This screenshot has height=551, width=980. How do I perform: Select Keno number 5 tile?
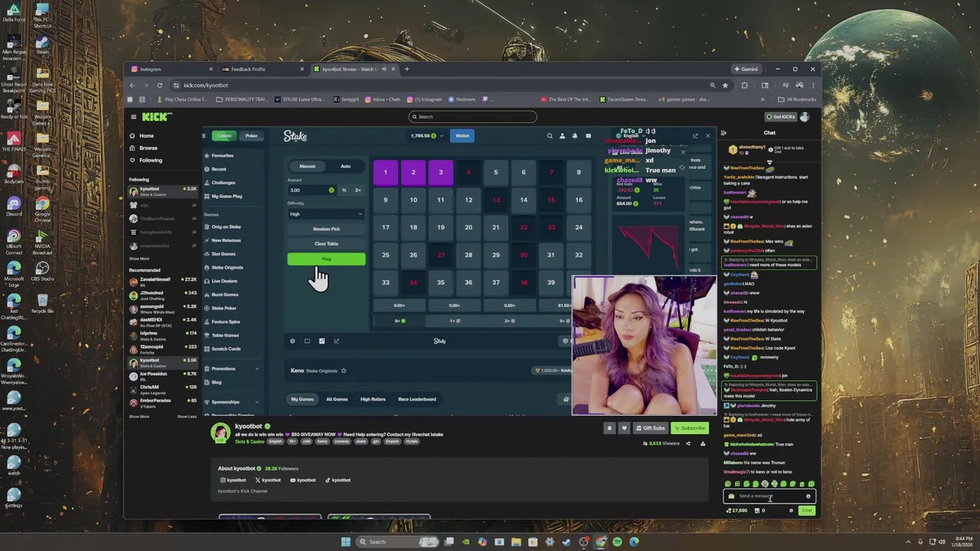(495, 172)
